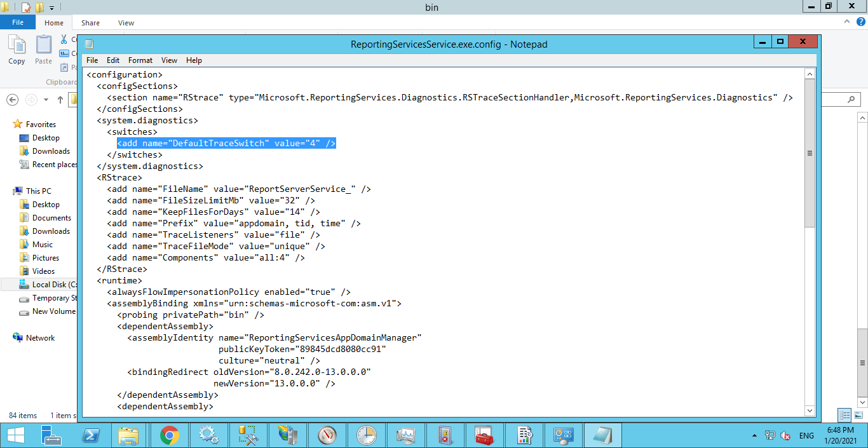Click the clock-shaped taskbar icon

click(x=366, y=435)
